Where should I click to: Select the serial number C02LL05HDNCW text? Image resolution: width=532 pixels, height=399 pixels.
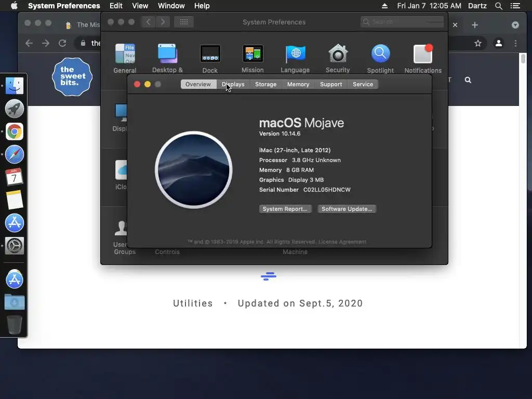[327, 190]
